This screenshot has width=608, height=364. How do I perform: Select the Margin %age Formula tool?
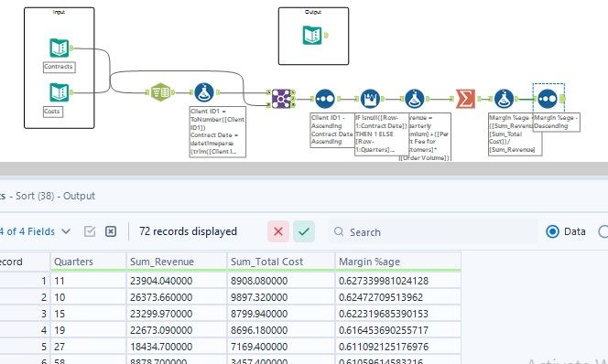(x=504, y=99)
